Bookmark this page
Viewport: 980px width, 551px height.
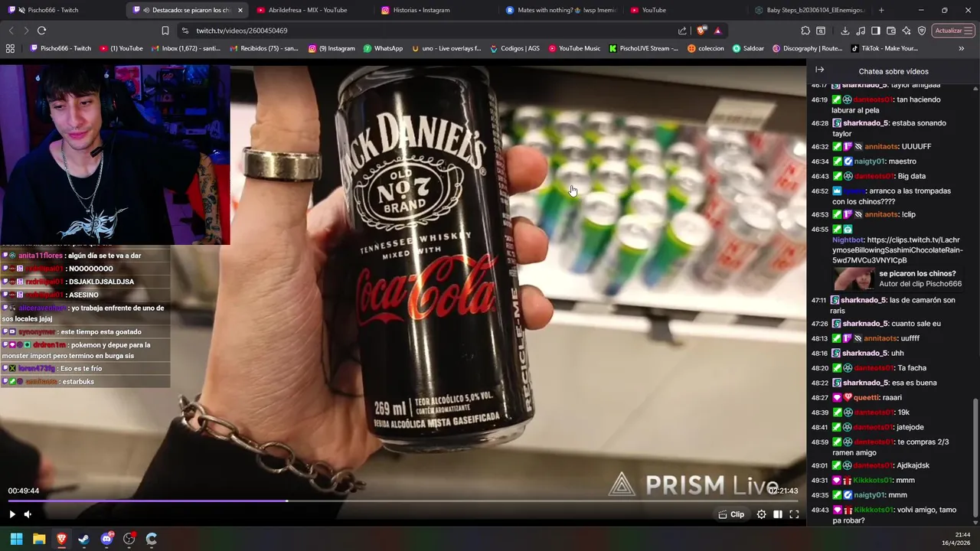[x=165, y=31]
